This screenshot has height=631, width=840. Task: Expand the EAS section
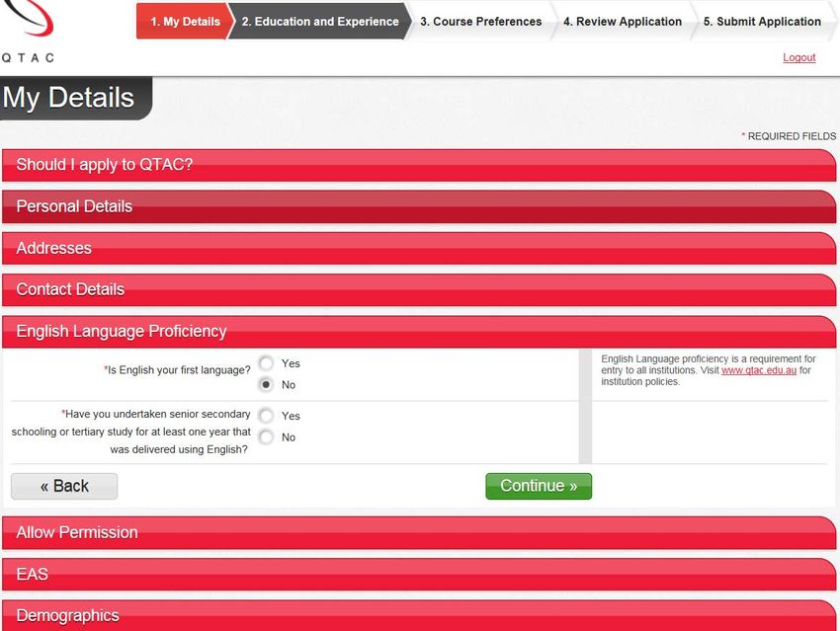419,575
